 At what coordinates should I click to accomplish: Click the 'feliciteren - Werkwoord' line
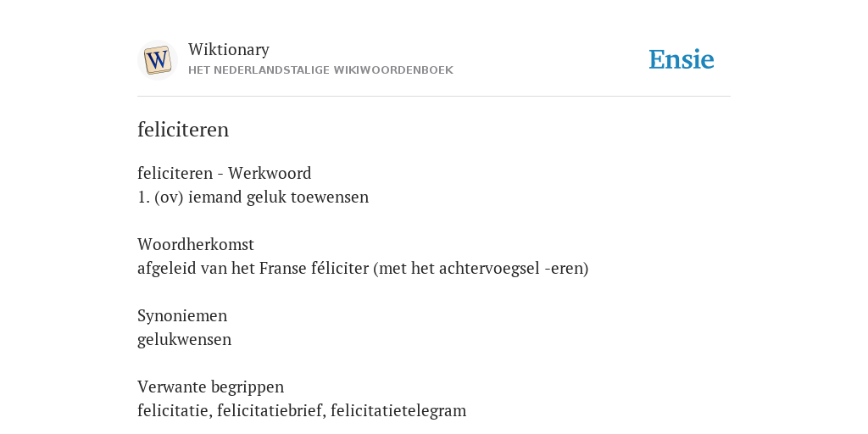[x=224, y=173]
